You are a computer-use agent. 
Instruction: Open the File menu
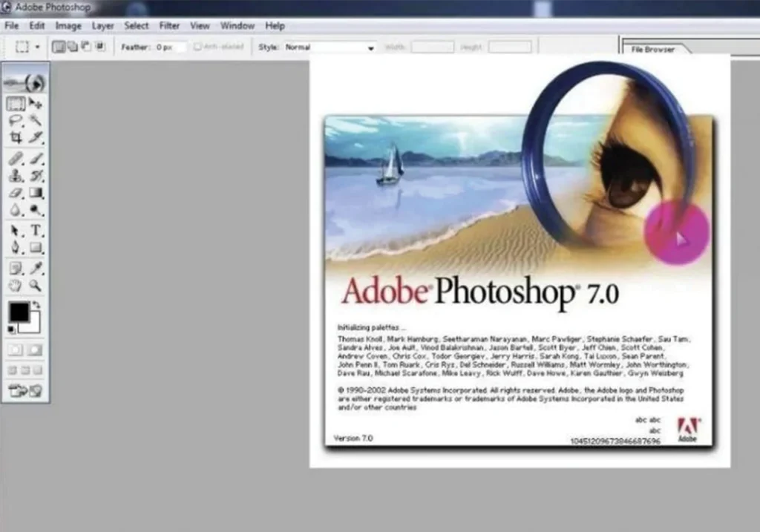[12, 26]
